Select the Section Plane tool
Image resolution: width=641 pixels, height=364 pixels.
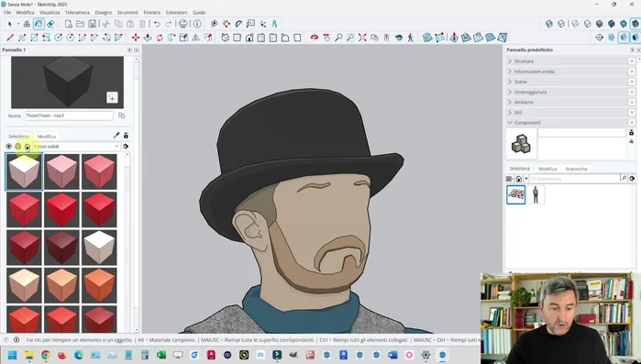tap(599, 38)
